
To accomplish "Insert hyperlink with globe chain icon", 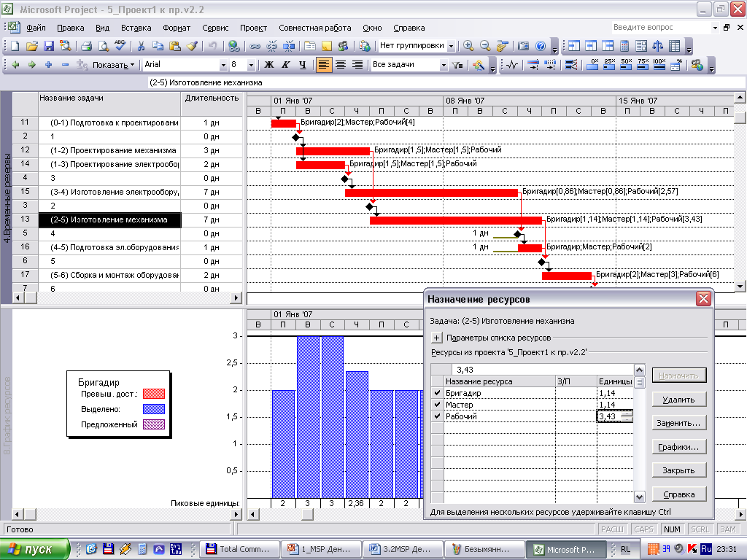I will [x=233, y=46].
